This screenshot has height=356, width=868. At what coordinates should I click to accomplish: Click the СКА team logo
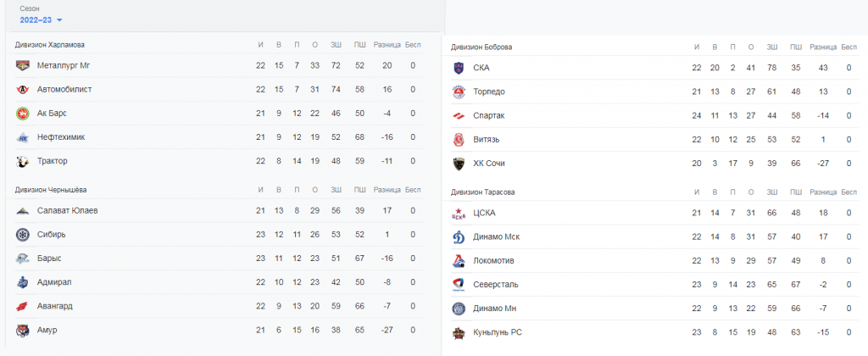pos(459,68)
